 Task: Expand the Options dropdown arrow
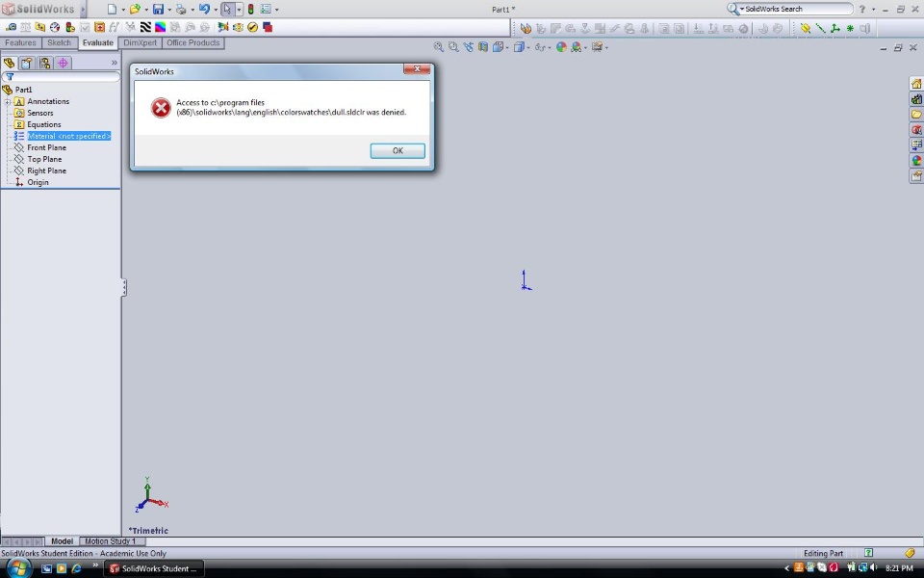click(277, 10)
